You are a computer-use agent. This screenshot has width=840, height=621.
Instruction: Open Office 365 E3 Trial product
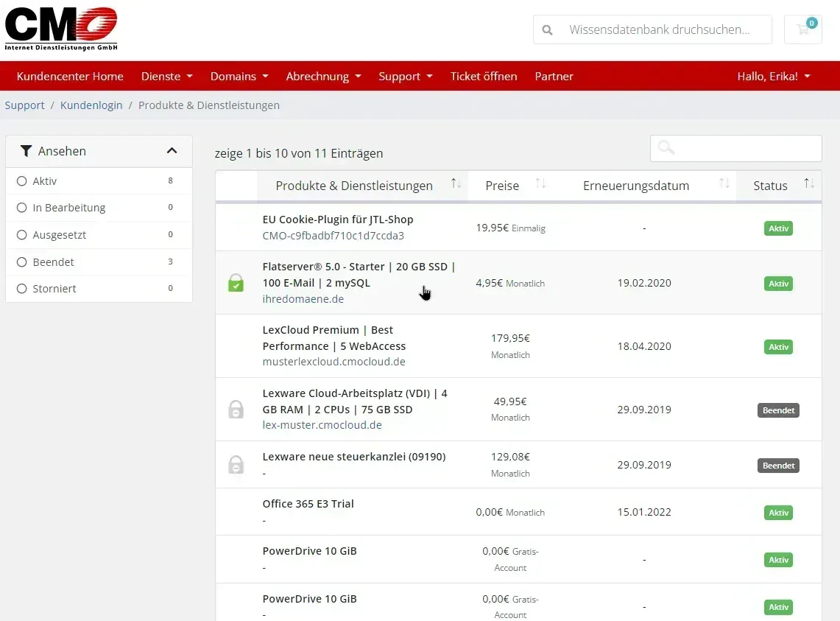[308, 504]
